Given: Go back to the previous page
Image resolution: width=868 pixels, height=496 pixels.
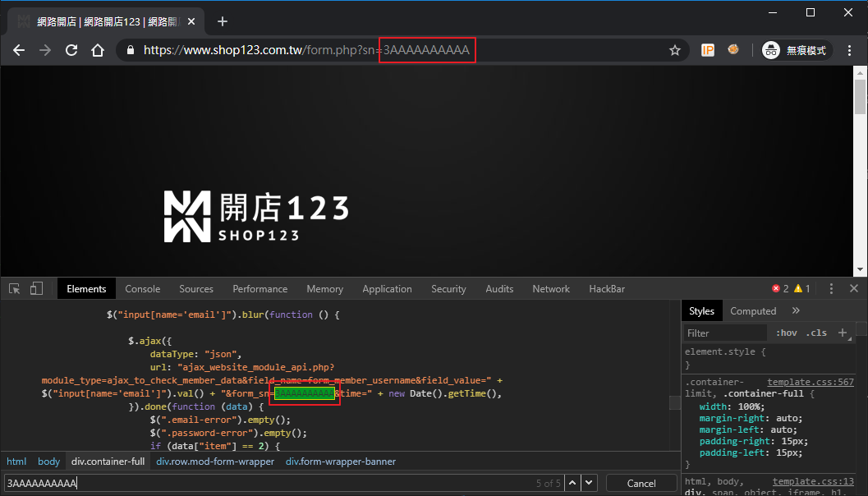Looking at the screenshot, I should pyautogui.click(x=19, y=50).
